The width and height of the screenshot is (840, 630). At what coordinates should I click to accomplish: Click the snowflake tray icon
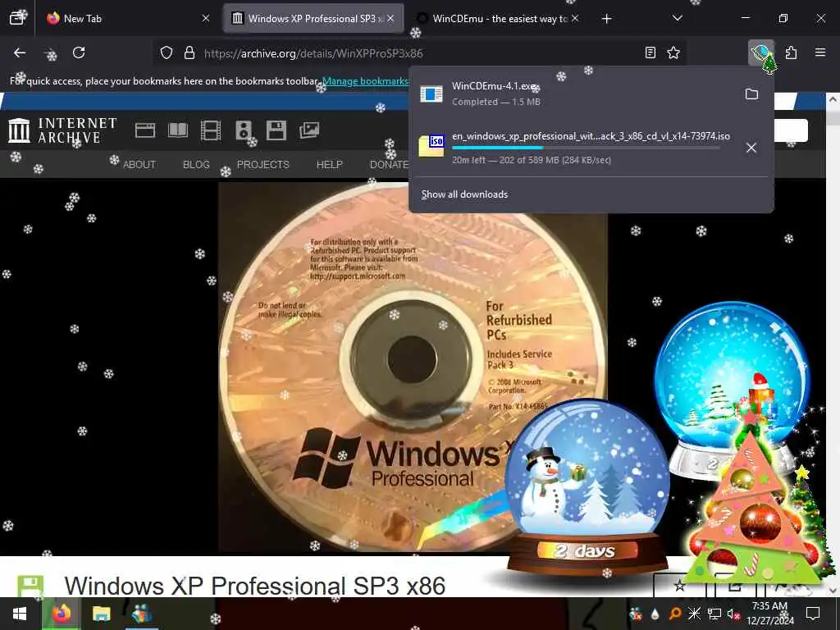(x=694, y=614)
